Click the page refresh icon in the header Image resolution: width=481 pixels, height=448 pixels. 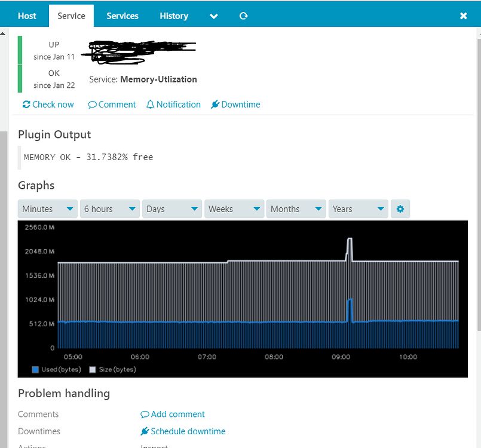[x=243, y=16]
